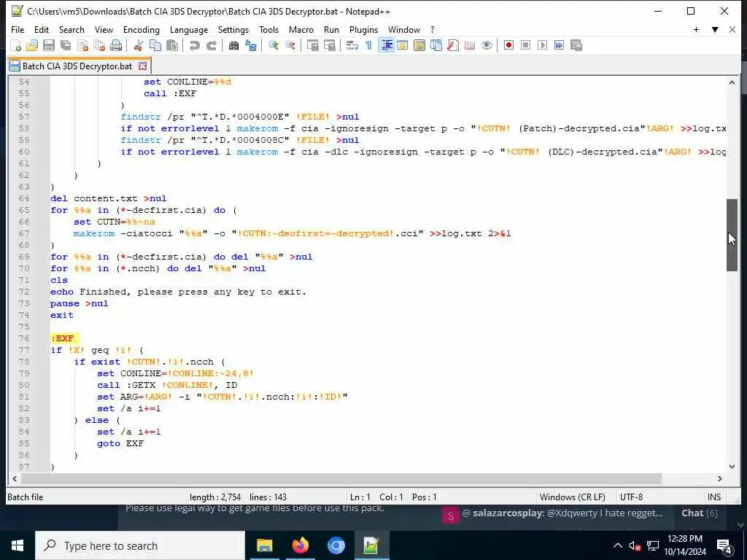Screen dimensions: 747x560
Task: Open the Edit menu
Action: pyautogui.click(x=42, y=29)
